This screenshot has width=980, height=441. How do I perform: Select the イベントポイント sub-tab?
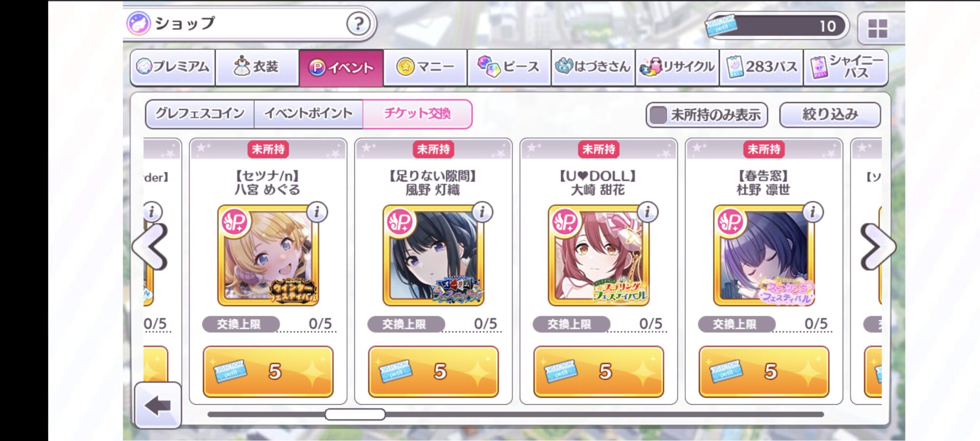(308, 114)
